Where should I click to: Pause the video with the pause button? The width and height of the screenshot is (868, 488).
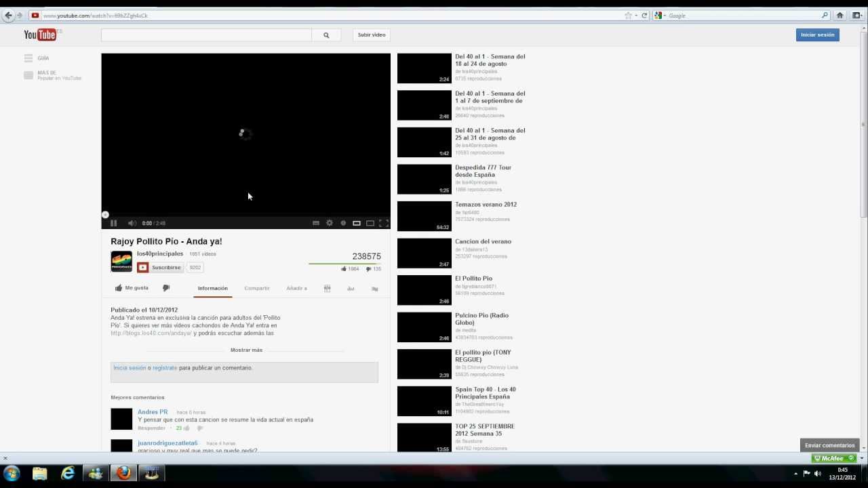pos(114,223)
